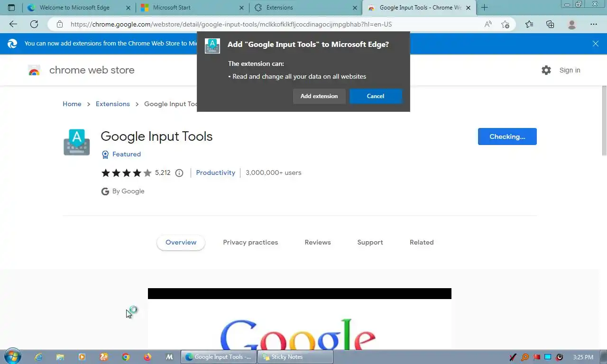Close the Microsoft Start tab
607x364 pixels.
242,8
